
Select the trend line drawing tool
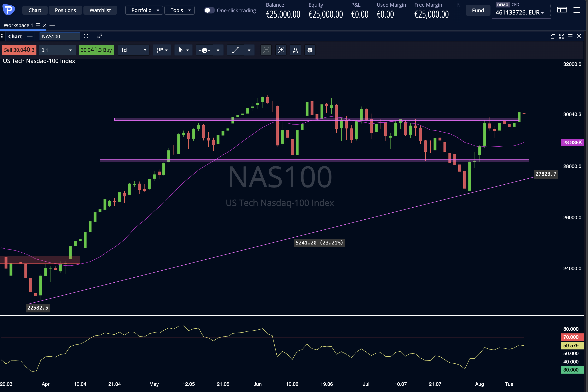click(x=236, y=50)
